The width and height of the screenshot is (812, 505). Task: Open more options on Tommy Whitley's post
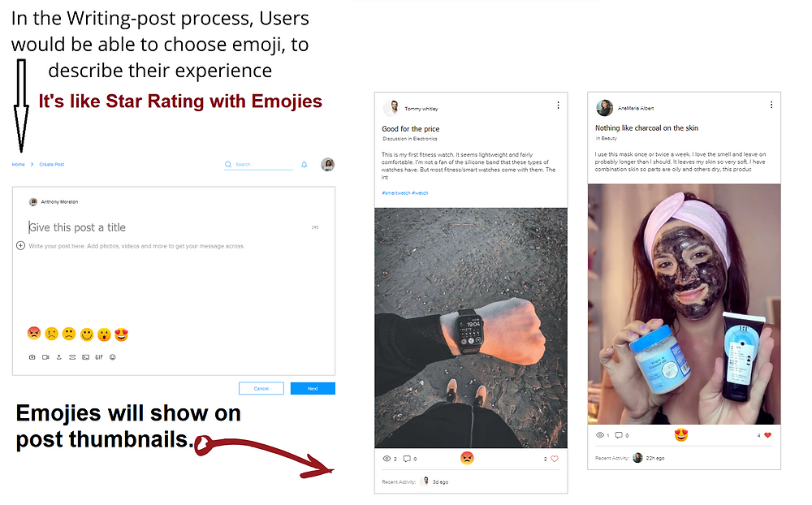coord(559,106)
